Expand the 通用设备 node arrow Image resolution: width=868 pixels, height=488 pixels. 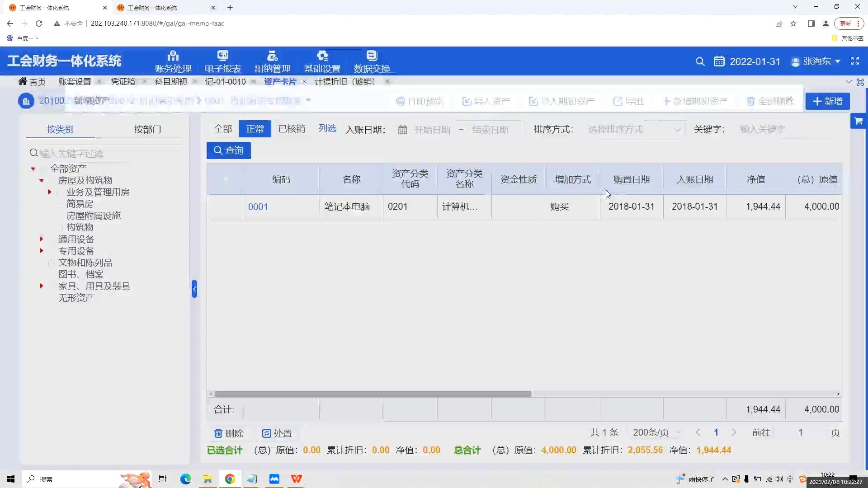(41, 239)
